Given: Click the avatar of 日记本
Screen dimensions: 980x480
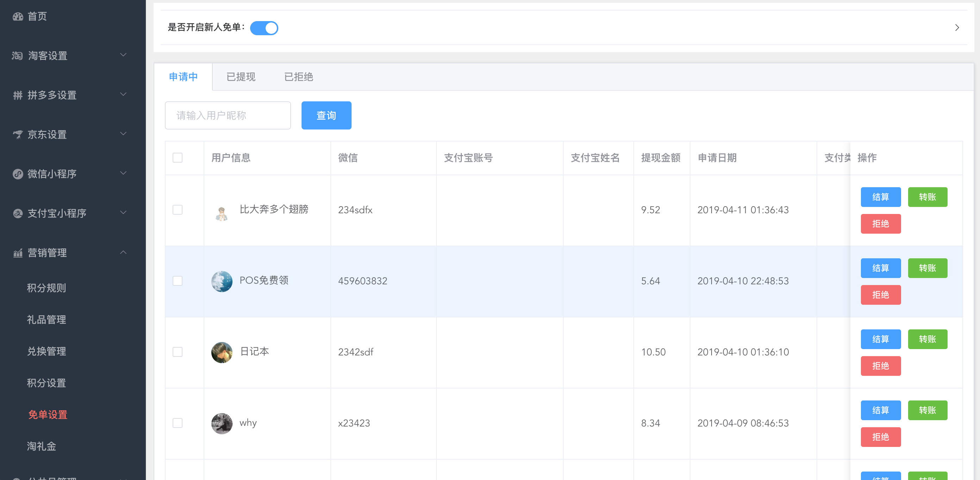Looking at the screenshot, I should (222, 352).
